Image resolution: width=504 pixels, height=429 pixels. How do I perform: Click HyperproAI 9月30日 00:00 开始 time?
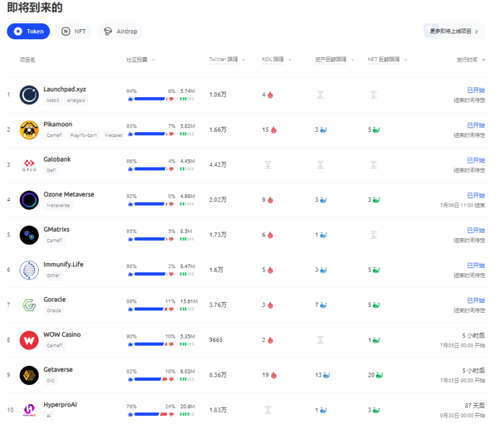[462, 415]
